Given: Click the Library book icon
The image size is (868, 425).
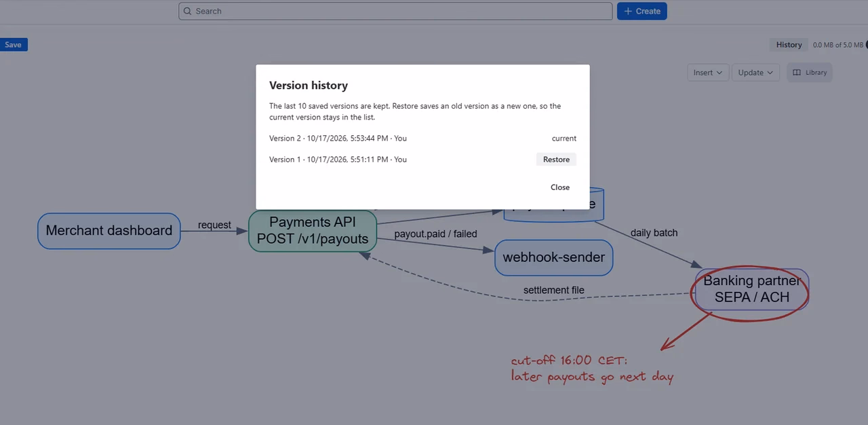Looking at the screenshot, I should coord(797,73).
